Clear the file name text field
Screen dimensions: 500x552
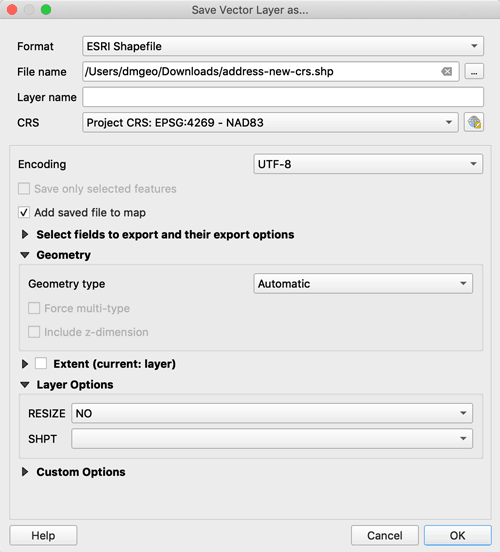coord(446,72)
